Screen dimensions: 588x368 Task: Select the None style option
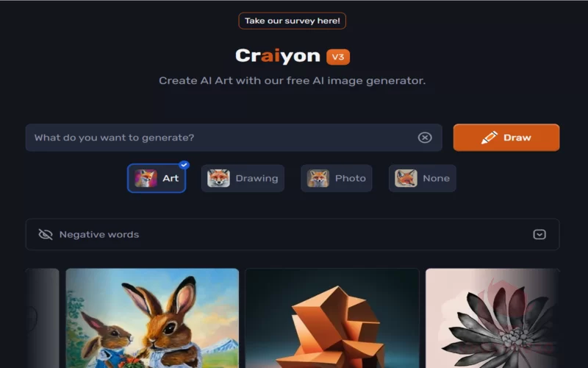(x=422, y=178)
